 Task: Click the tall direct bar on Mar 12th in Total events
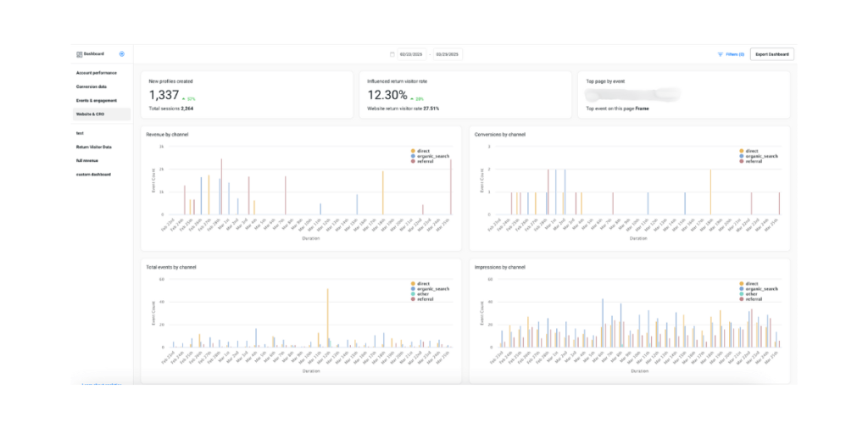tap(328, 318)
